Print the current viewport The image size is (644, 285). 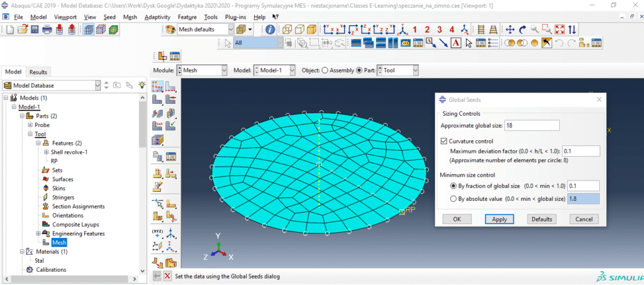(x=47, y=30)
